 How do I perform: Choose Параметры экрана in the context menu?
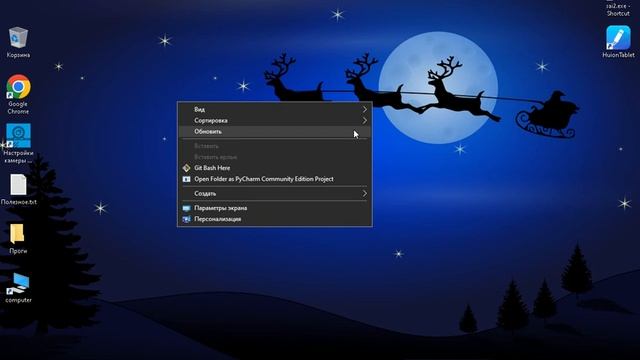point(275,208)
